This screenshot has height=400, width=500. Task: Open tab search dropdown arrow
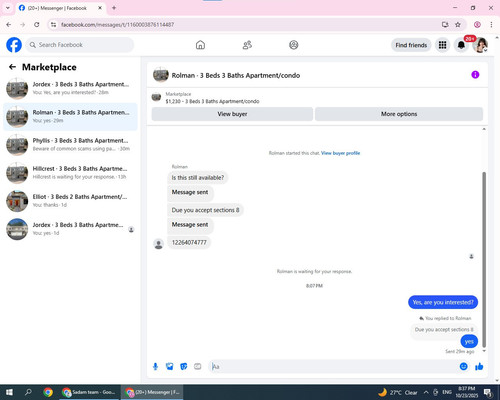point(8,8)
